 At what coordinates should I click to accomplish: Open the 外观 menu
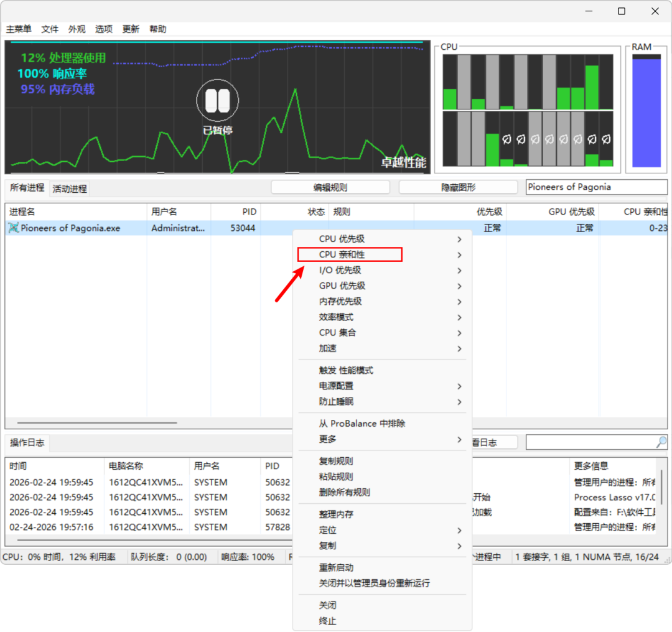coord(77,29)
